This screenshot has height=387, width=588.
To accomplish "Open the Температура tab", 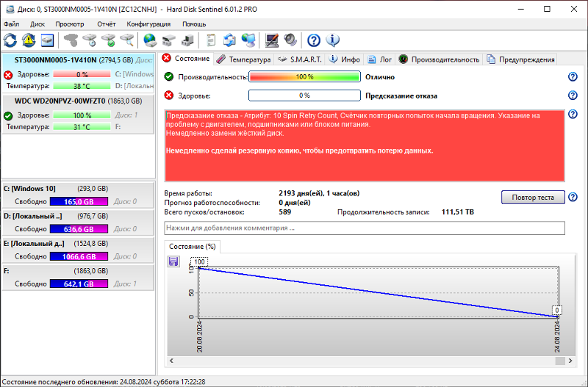I will click(244, 59).
